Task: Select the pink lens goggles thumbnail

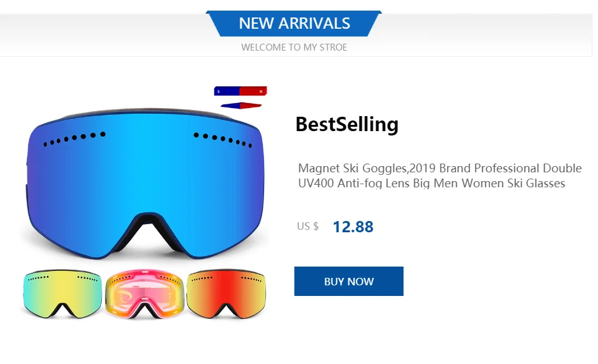Action: tap(145, 294)
